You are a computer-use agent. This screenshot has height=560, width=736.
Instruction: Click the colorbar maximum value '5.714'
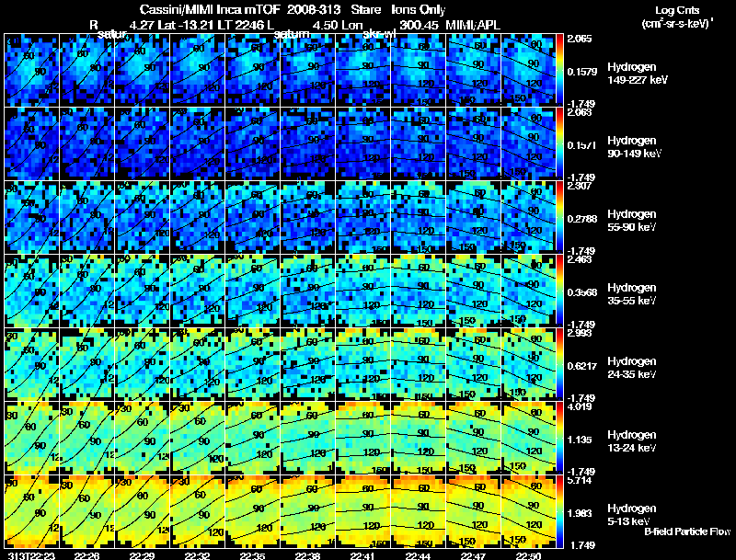580,480
